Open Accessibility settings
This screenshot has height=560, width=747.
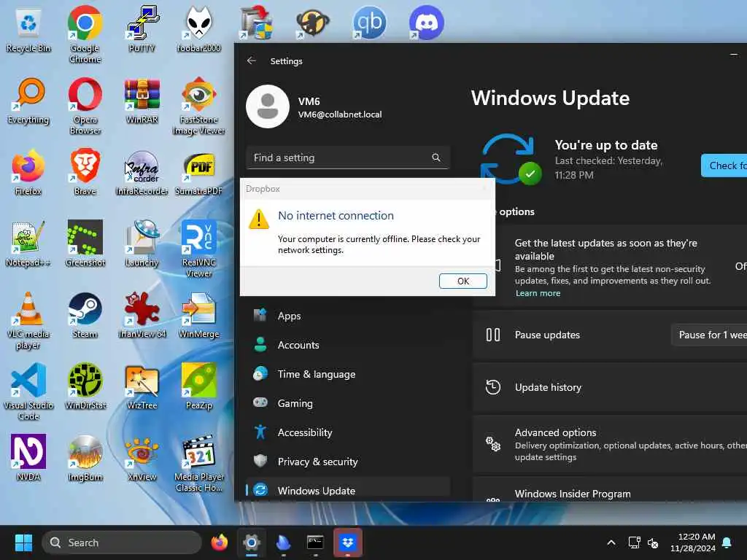pos(348,432)
